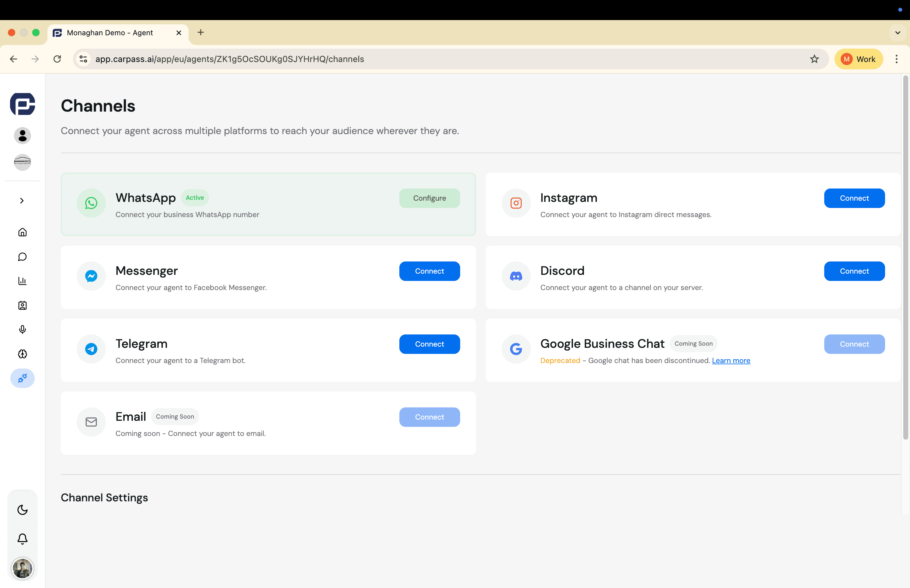Open the Contacts panel from the sidebar
Screen dimensions: 910x588
(22, 305)
